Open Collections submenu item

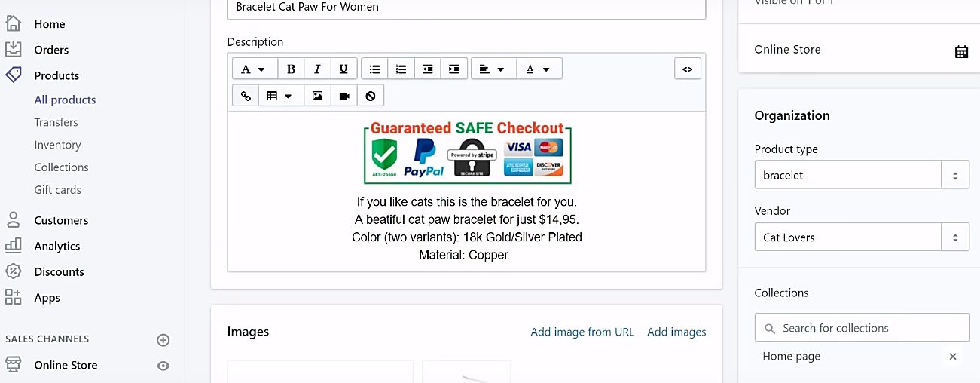coord(61,167)
